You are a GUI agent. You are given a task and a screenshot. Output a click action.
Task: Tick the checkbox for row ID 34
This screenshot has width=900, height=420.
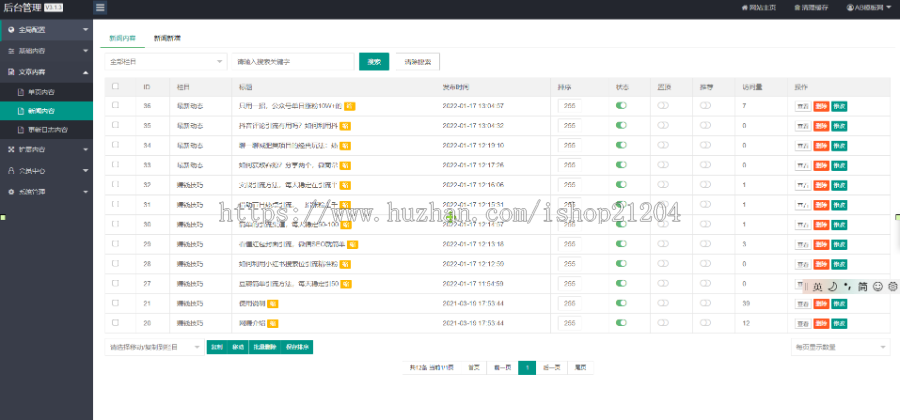(x=115, y=145)
